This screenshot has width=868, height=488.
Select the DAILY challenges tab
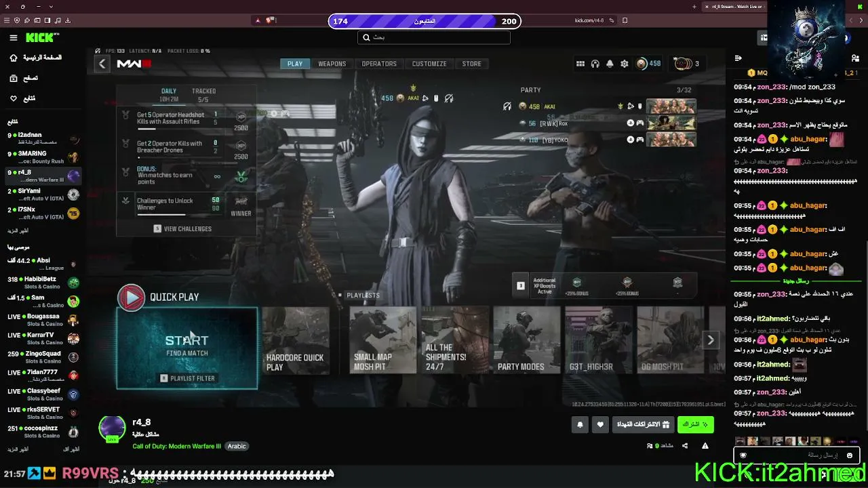click(x=168, y=95)
